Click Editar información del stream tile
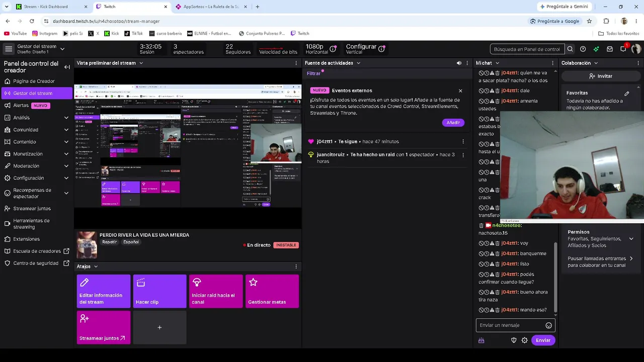Screen dimensions: 644x362 [x=103, y=291]
